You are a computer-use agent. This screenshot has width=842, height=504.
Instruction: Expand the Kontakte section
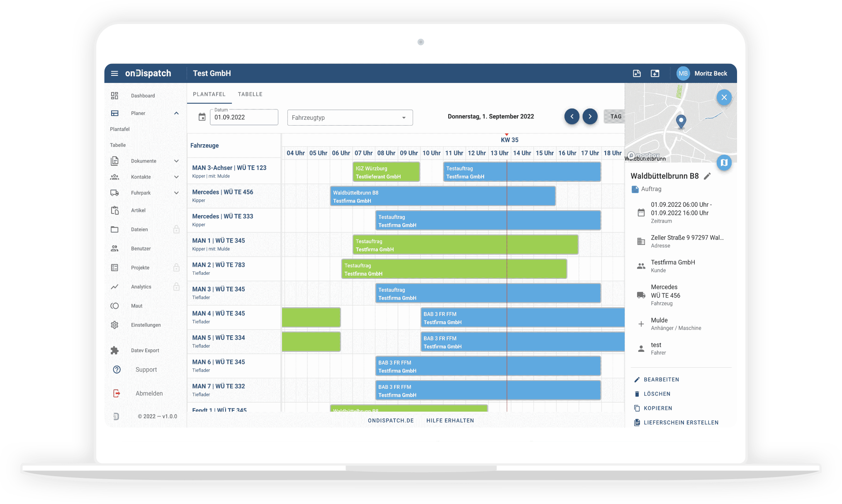[176, 177]
